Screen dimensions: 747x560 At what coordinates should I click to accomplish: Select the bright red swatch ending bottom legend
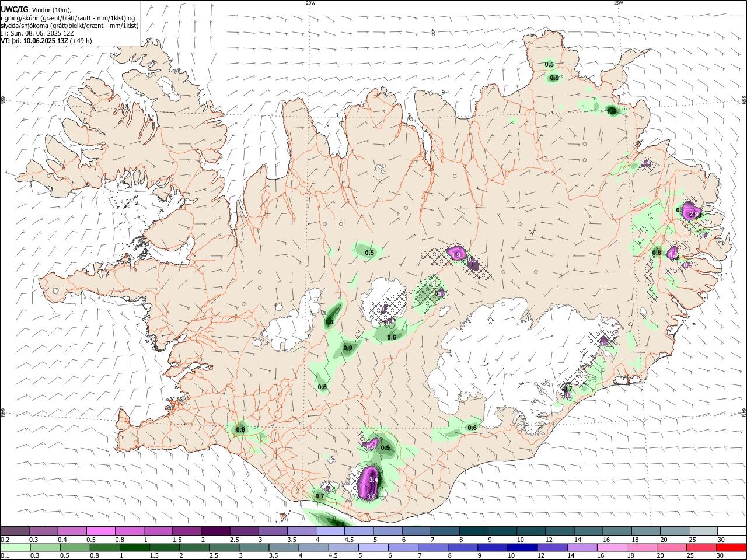coord(731,547)
